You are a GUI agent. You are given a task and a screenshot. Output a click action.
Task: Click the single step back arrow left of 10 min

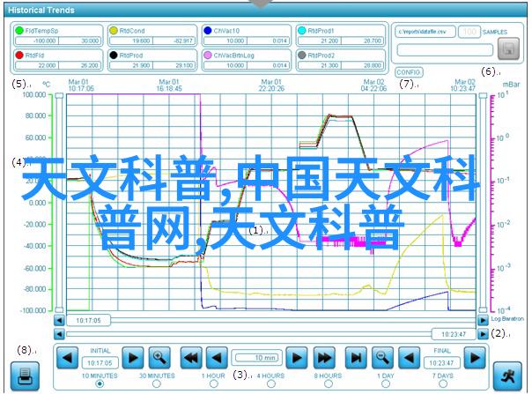point(217,357)
